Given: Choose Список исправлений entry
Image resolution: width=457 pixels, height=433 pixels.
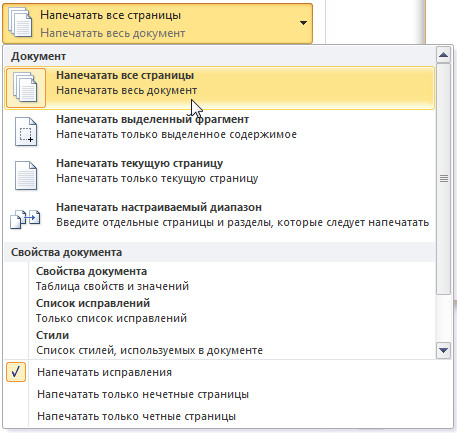Looking at the screenshot, I should pyautogui.click(x=111, y=311).
